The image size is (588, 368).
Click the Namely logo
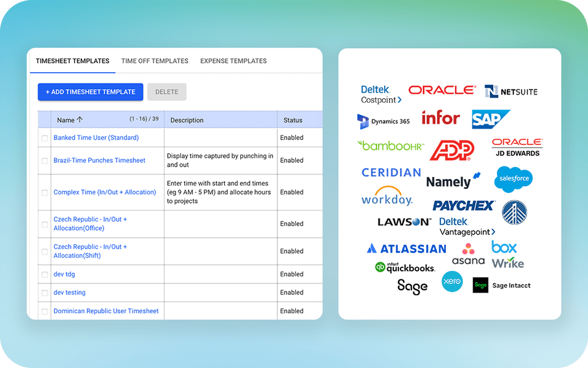(453, 181)
